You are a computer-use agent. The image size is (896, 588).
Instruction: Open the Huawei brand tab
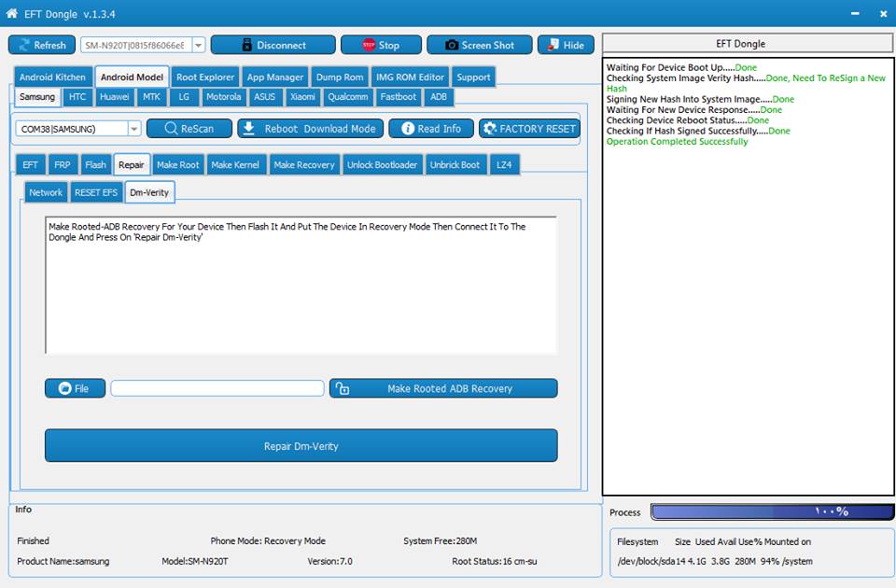tap(114, 97)
